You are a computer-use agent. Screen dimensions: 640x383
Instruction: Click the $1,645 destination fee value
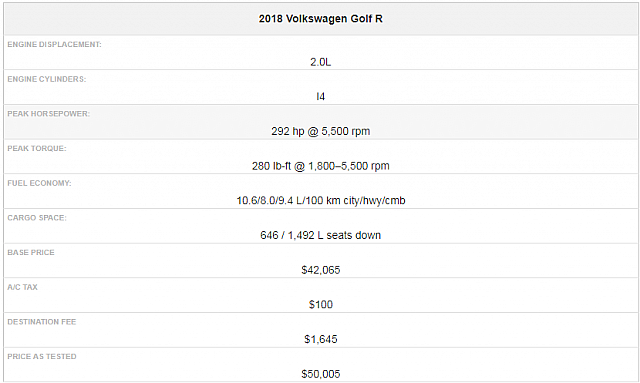tap(320, 340)
